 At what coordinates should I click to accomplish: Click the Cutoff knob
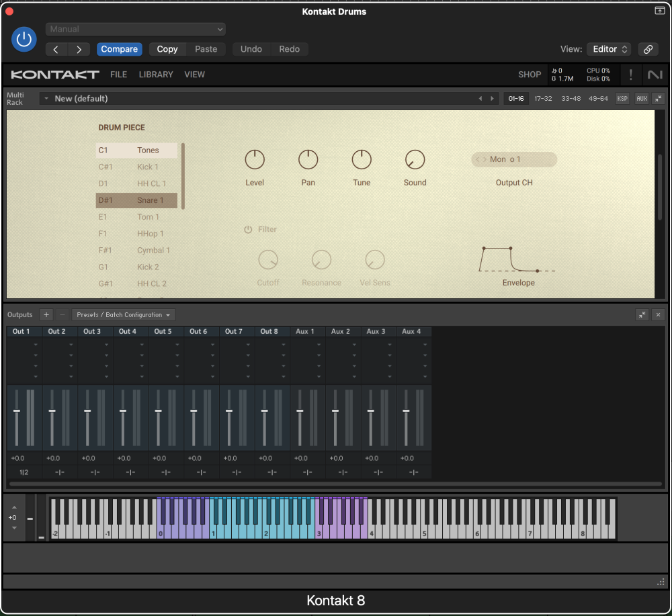click(x=268, y=260)
